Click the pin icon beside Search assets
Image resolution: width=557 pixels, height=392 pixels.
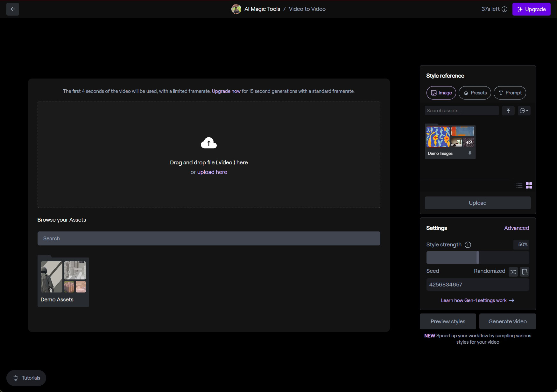(508, 111)
